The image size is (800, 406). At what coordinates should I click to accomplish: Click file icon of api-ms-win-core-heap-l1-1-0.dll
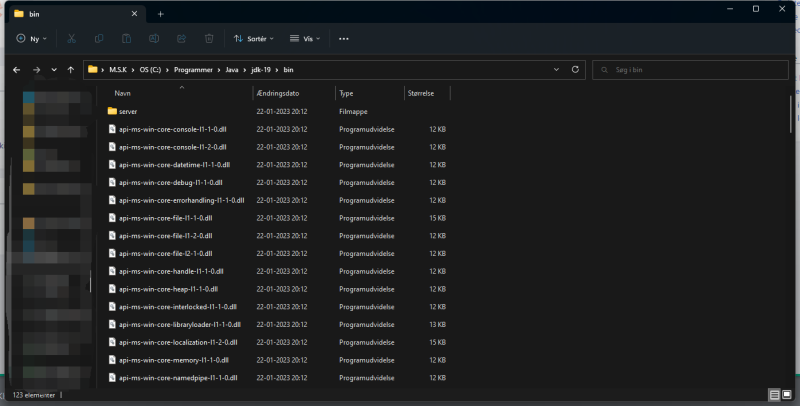[x=112, y=289]
